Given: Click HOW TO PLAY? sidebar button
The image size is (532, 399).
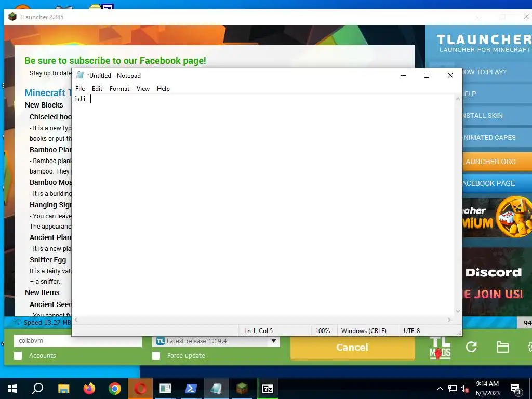Looking at the screenshot, I should pyautogui.click(x=497, y=72).
